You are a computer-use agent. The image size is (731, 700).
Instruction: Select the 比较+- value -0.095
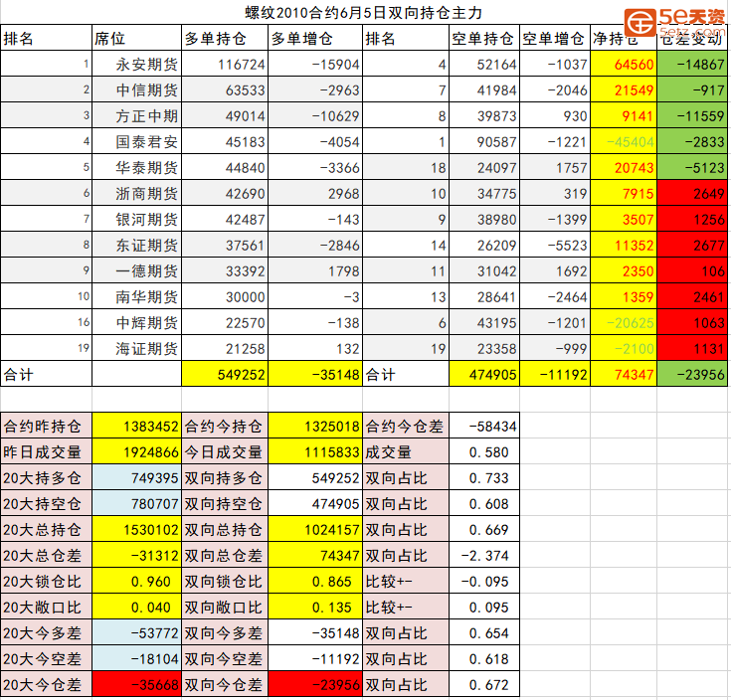pyautogui.click(x=484, y=581)
